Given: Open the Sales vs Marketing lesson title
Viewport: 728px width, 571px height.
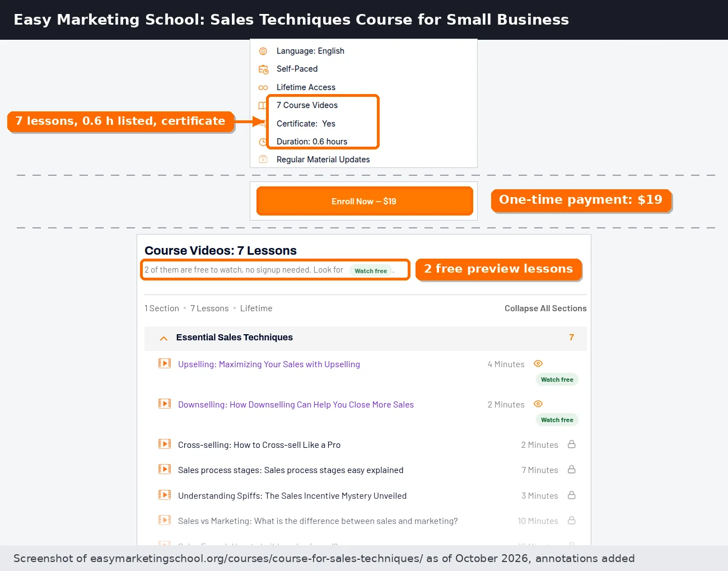Looking at the screenshot, I should (x=318, y=521).
